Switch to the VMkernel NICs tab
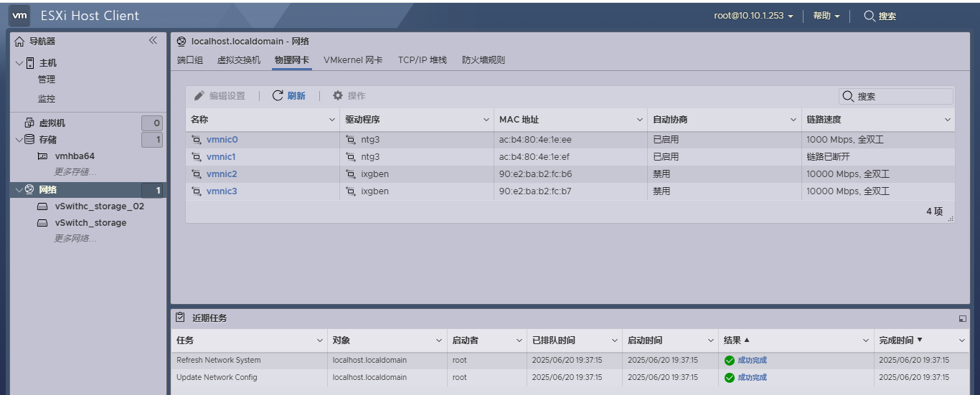This screenshot has height=395, width=980. (x=353, y=60)
